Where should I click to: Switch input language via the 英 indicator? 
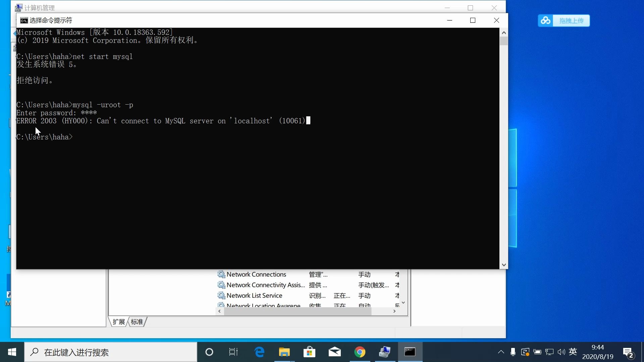(x=573, y=352)
